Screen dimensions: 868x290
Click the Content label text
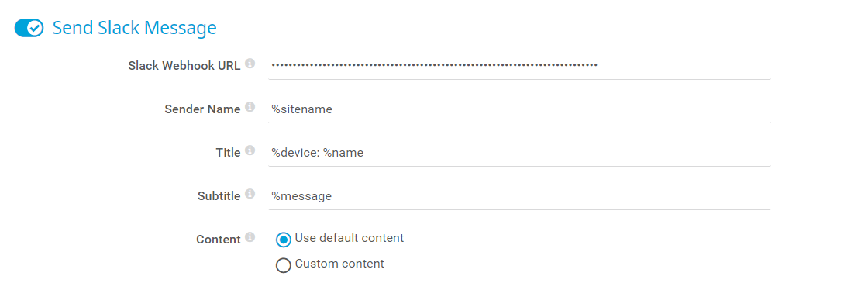219,240
